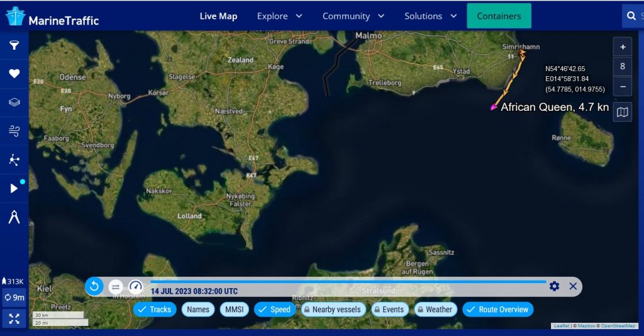Screen dimensions: 644x336
Task: Select the measure distance compass tool
Action: [x=14, y=217]
